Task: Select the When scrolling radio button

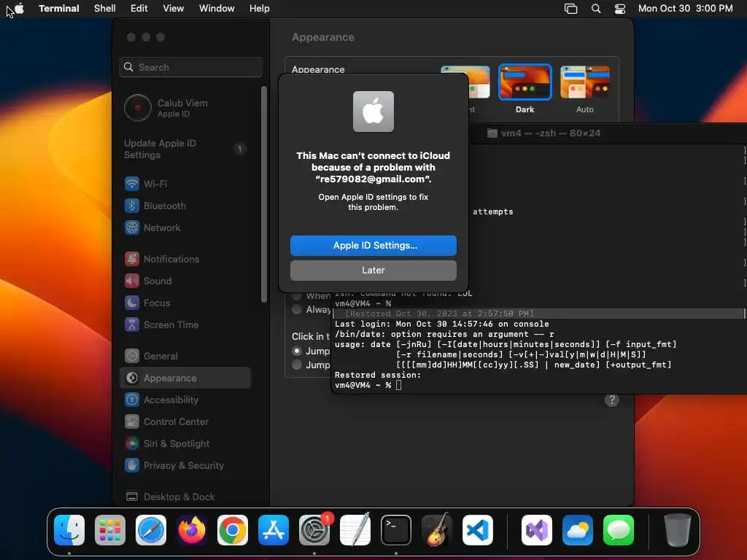Action: (x=297, y=296)
